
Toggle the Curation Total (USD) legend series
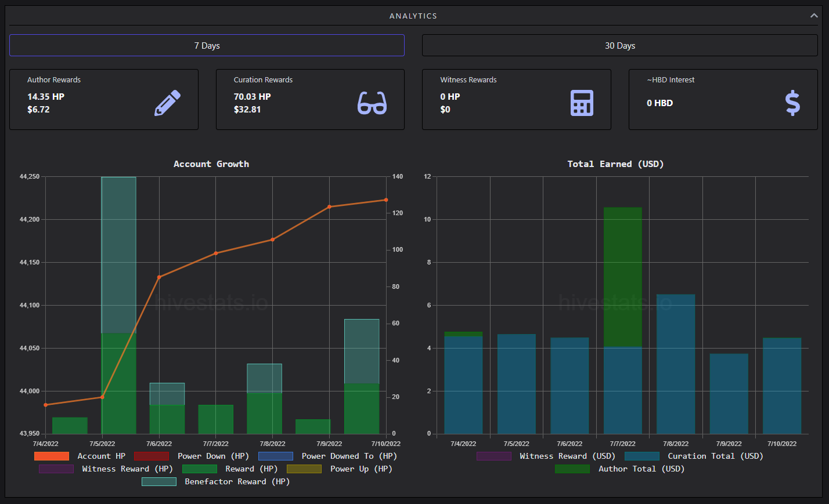pos(694,456)
